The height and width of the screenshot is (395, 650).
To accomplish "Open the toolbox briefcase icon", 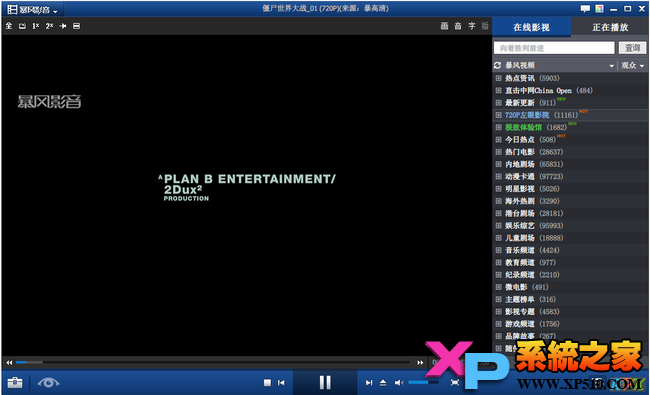I will pyautogui.click(x=15, y=382).
